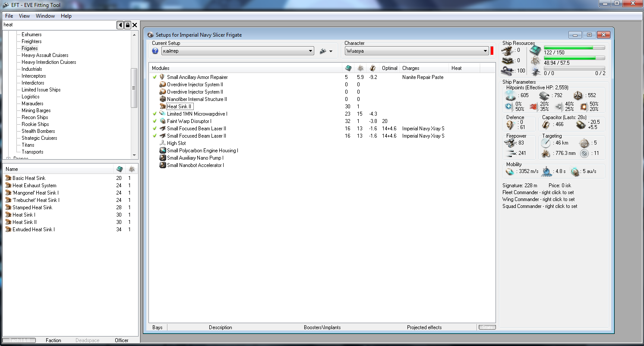
Task: Click the Small Auxiliary Nano Pump I icon
Action: 163,158
